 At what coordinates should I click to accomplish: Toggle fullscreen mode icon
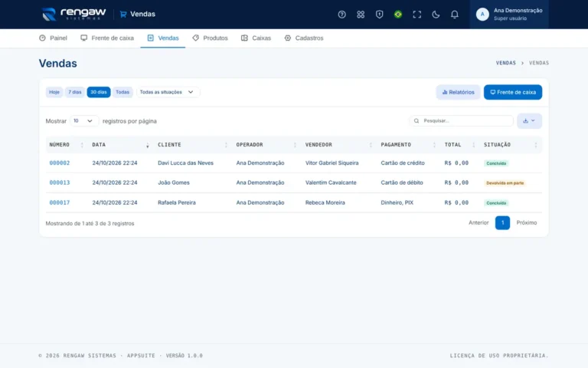tap(416, 15)
